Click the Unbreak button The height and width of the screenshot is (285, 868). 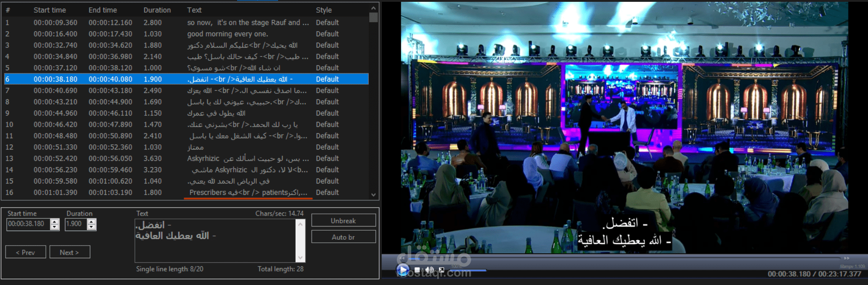point(343,221)
